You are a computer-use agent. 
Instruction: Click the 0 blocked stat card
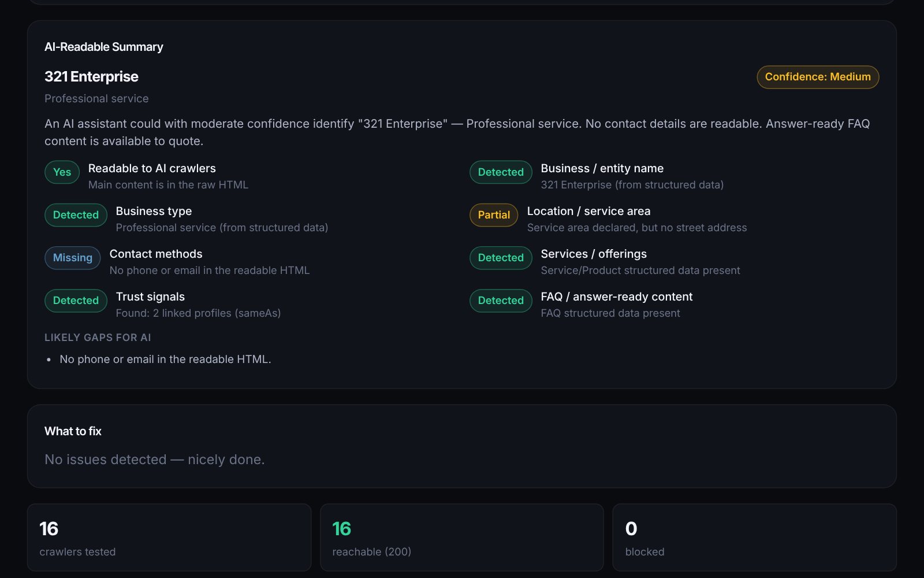[754, 538]
